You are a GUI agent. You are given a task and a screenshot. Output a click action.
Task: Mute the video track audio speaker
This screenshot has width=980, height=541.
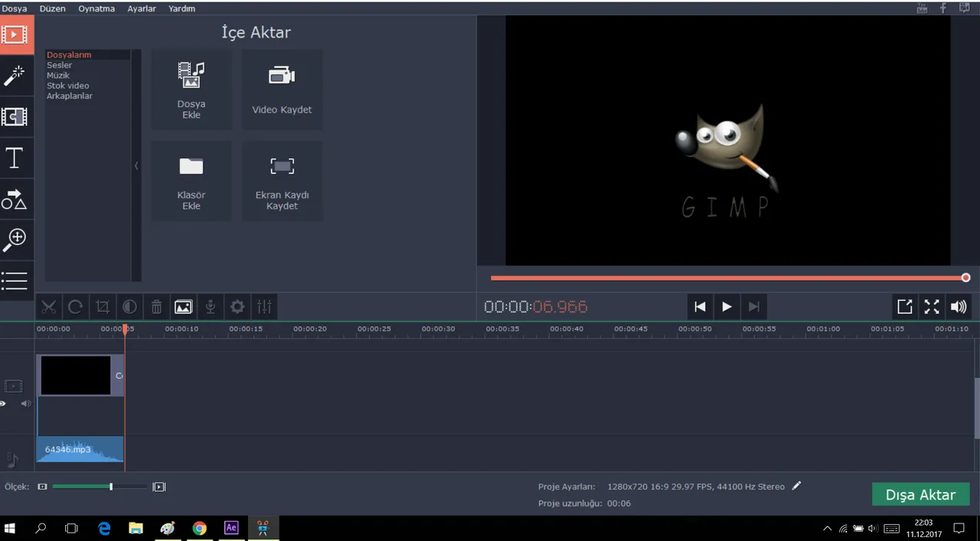(26, 403)
